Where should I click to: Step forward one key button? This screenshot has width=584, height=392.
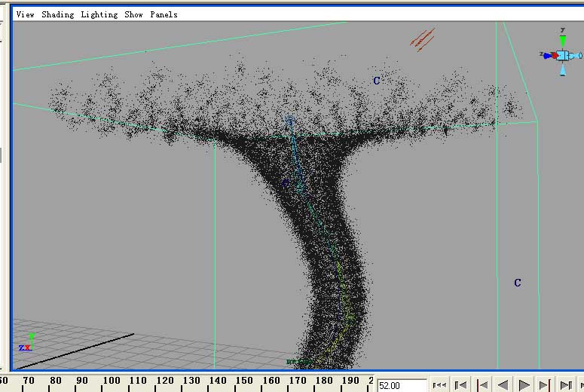(x=545, y=385)
